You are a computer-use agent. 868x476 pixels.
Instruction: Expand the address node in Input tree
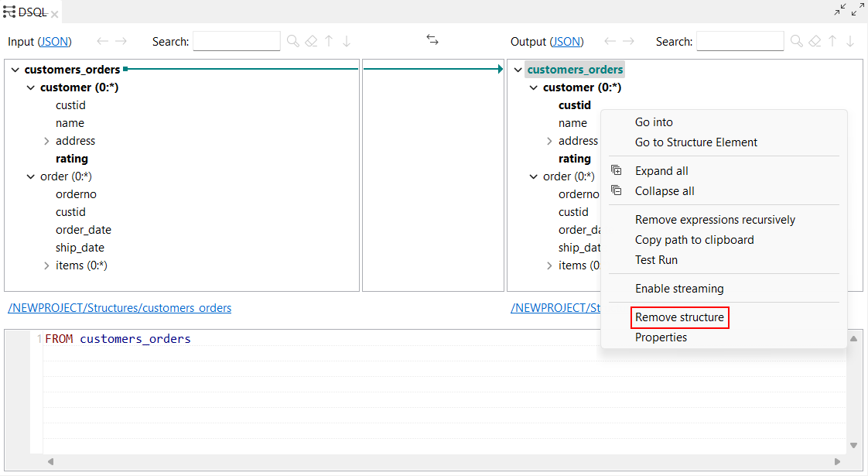pos(46,140)
